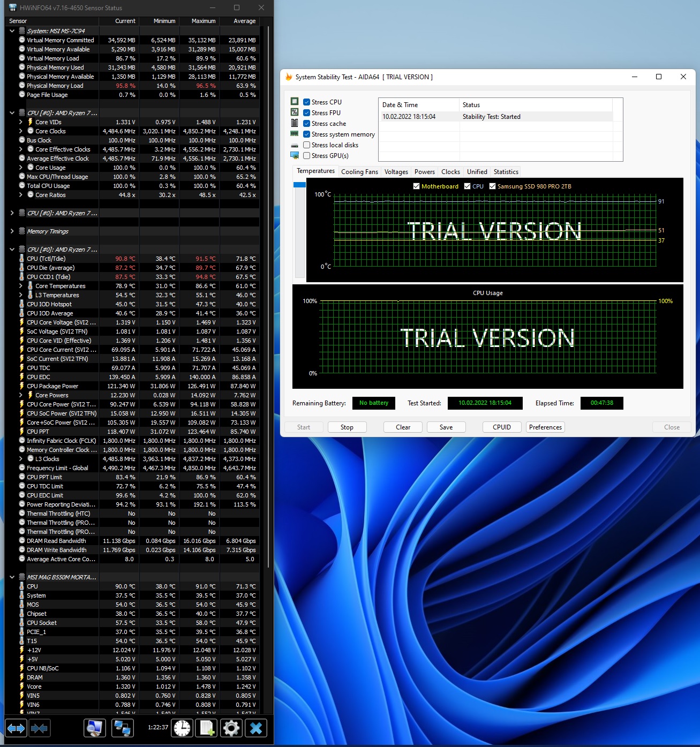Expand the Core Temperatures row
The image size is (700, 747).
tap(21, 286)
